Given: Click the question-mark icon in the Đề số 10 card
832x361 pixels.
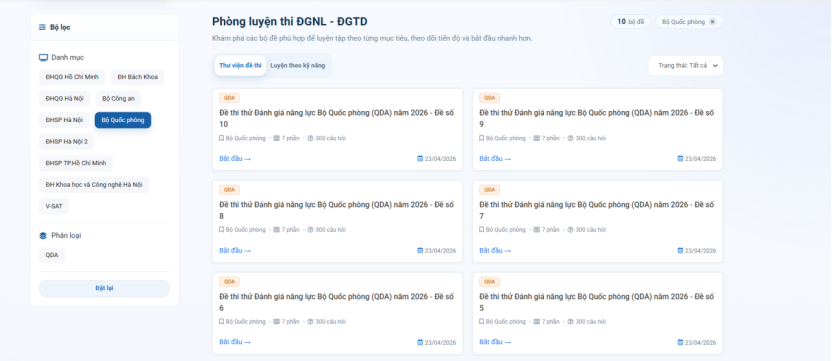Looking at the screenshot, I should (x=310, y=138).
